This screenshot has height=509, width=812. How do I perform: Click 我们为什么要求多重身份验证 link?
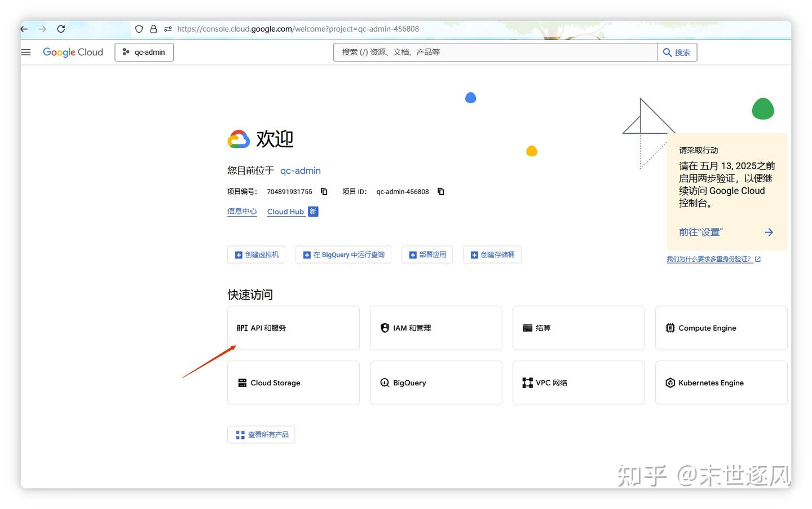click(x=709, y=259)
